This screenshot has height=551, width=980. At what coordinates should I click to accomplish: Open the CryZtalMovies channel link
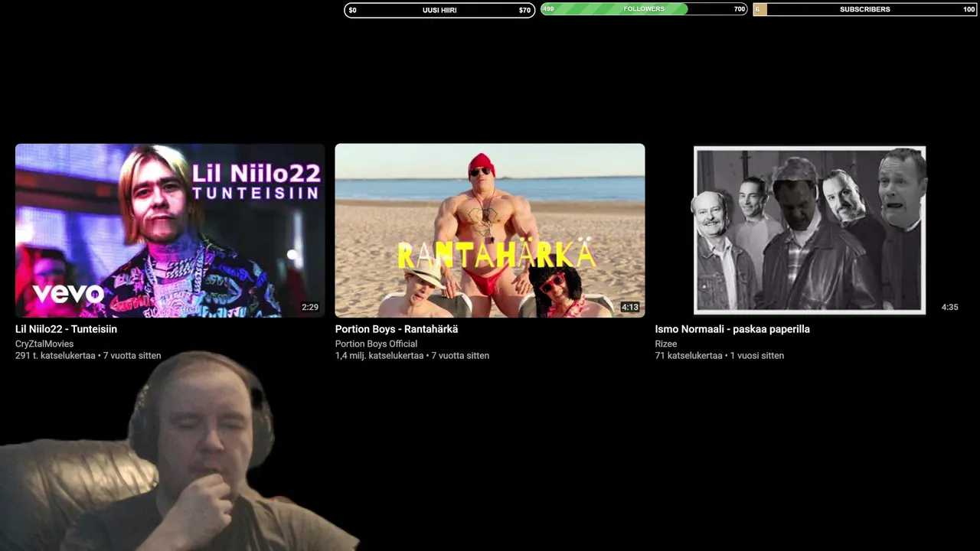44,344
